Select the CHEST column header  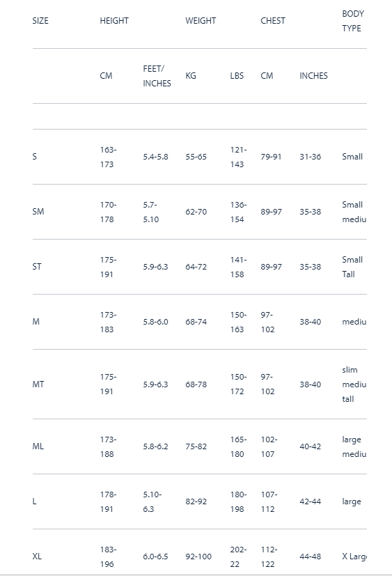click(x=273, y=21)
